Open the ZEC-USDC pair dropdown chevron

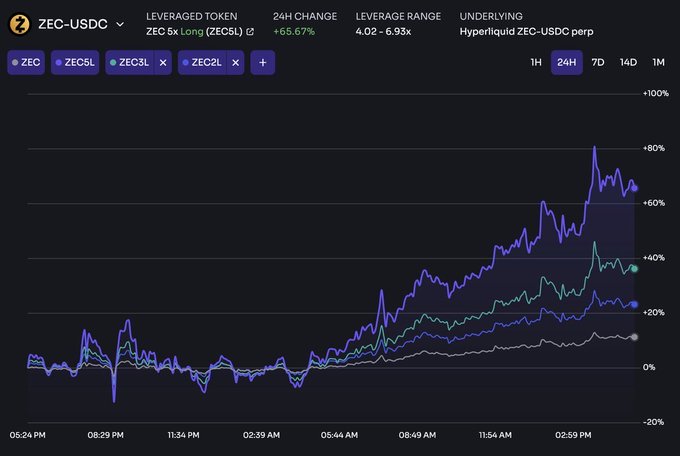[120, 24]
